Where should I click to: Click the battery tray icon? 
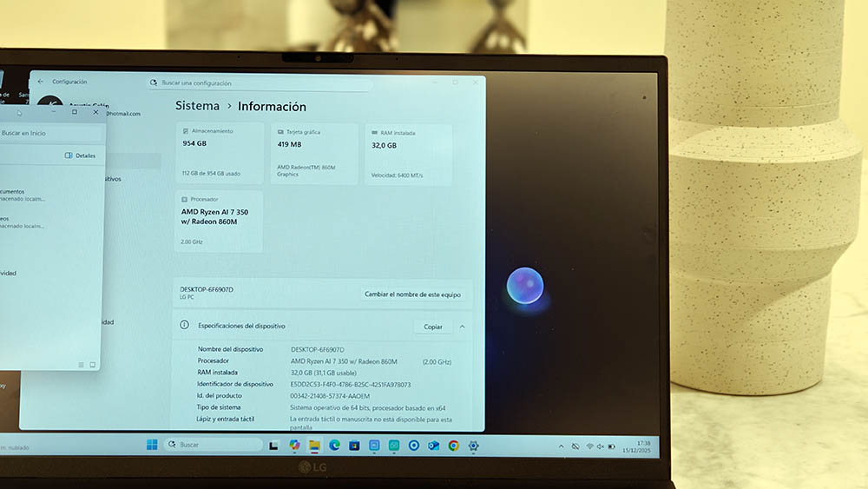(x=611, y=446)
